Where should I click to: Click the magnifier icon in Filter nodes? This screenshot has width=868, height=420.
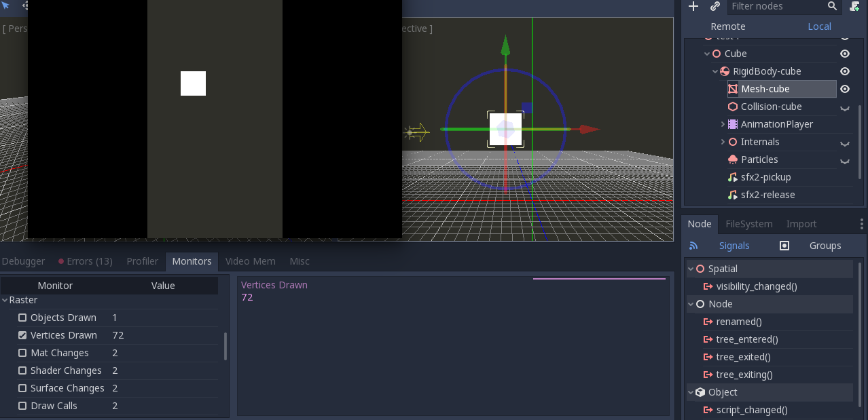(x=832, y=6)
